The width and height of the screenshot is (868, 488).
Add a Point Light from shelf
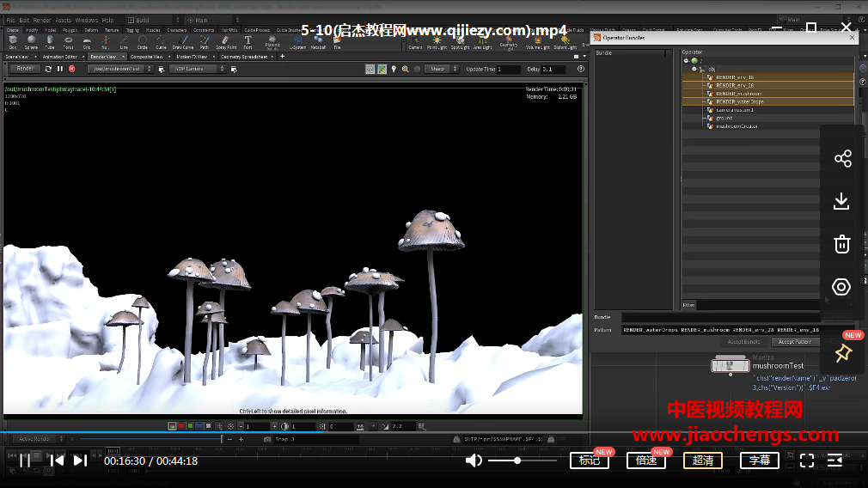click(437, 42)
